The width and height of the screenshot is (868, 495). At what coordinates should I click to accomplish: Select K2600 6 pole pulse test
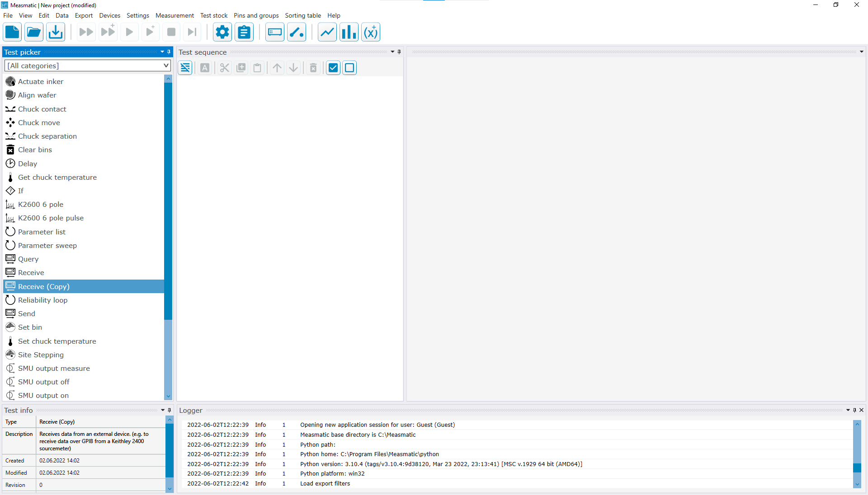[84, 218]
